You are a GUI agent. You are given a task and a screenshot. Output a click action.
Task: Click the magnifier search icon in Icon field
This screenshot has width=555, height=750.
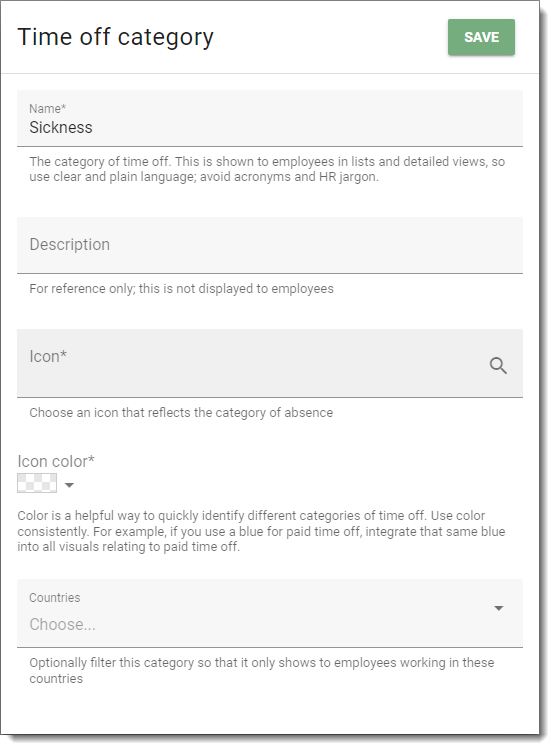point(498,365)
